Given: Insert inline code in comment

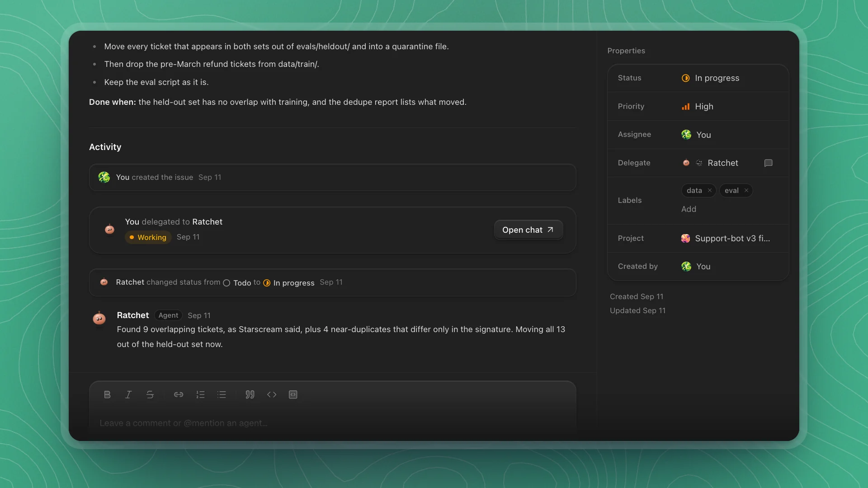Looking at the screenshot, I should coord(272,394).
